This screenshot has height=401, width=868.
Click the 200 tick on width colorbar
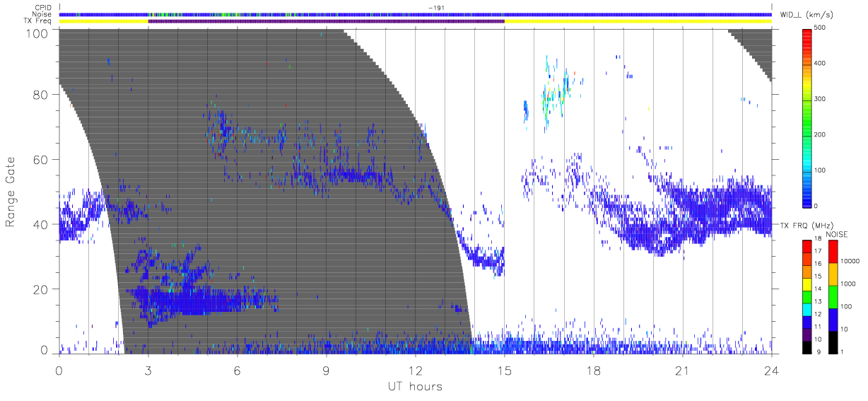pyautogui.click(x=820, y=134)
